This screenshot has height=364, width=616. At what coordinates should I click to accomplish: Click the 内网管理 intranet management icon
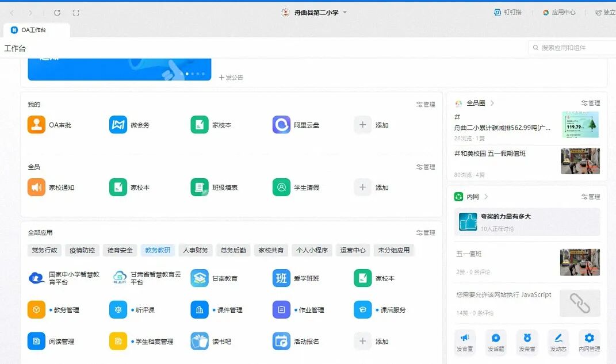coord(589,342)
